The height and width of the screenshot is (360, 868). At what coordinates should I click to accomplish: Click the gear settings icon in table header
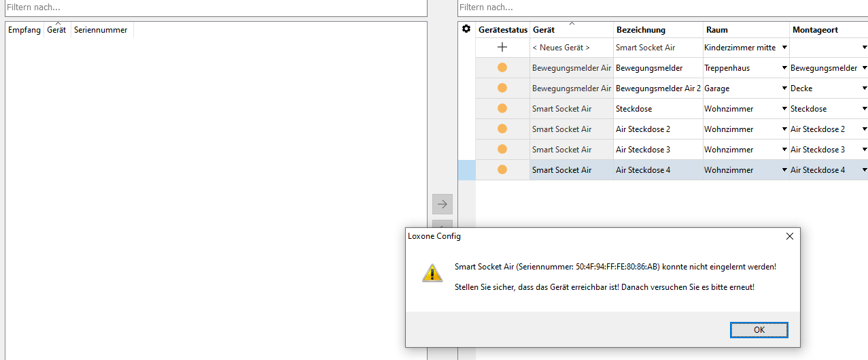(466, 29)
